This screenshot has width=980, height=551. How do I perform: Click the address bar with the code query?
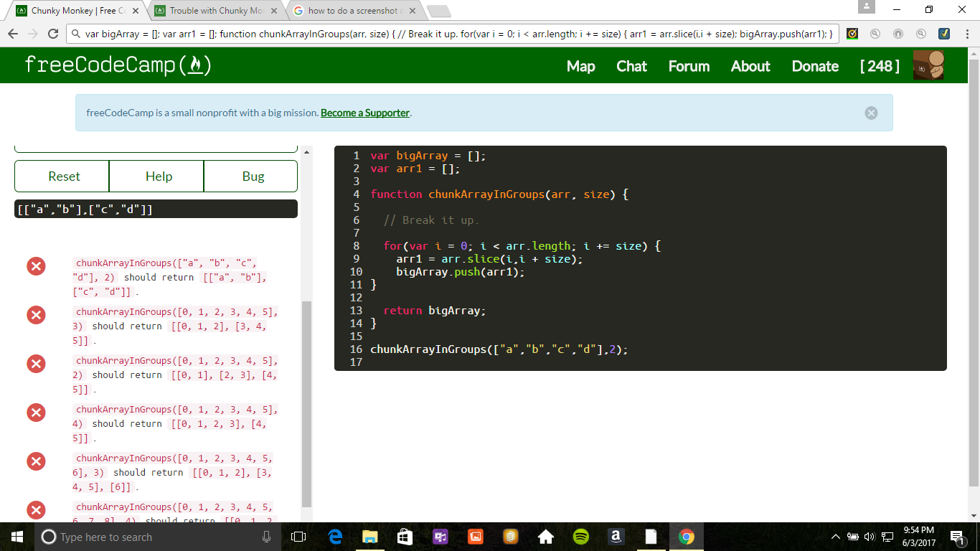(x=452, y=34)
